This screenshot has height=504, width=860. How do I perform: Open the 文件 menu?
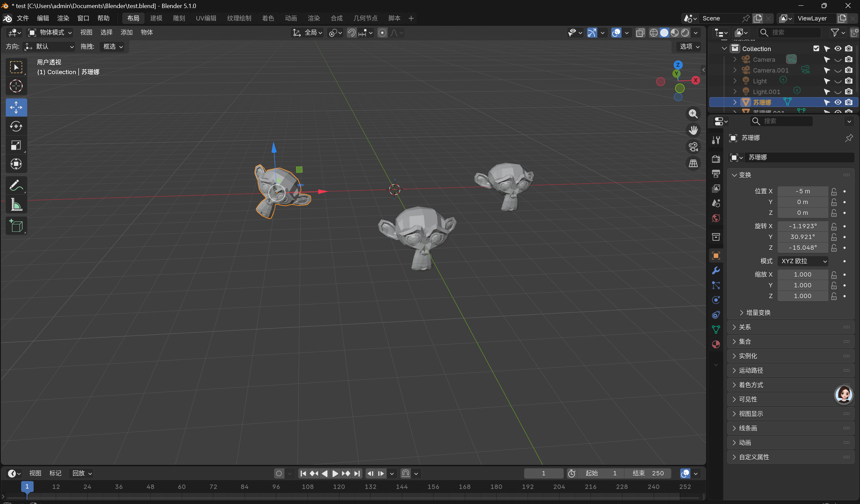pyautogui.click(x=23, y=18)
